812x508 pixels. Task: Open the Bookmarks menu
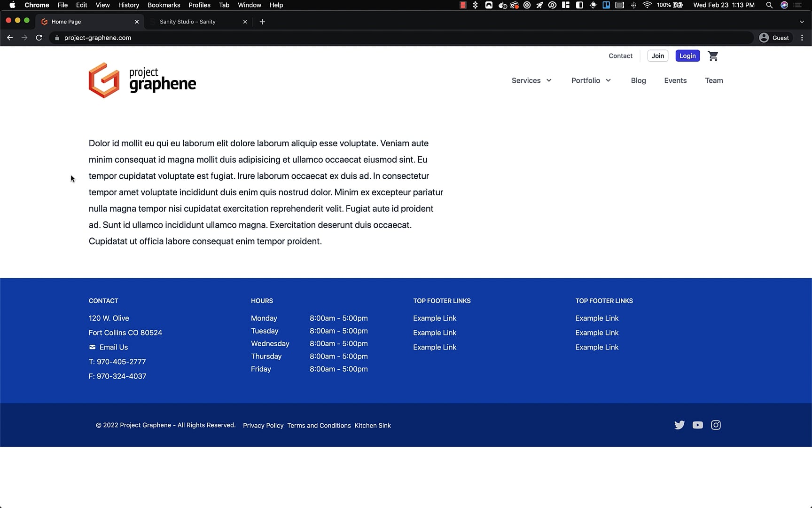click(x=164, y=5)
